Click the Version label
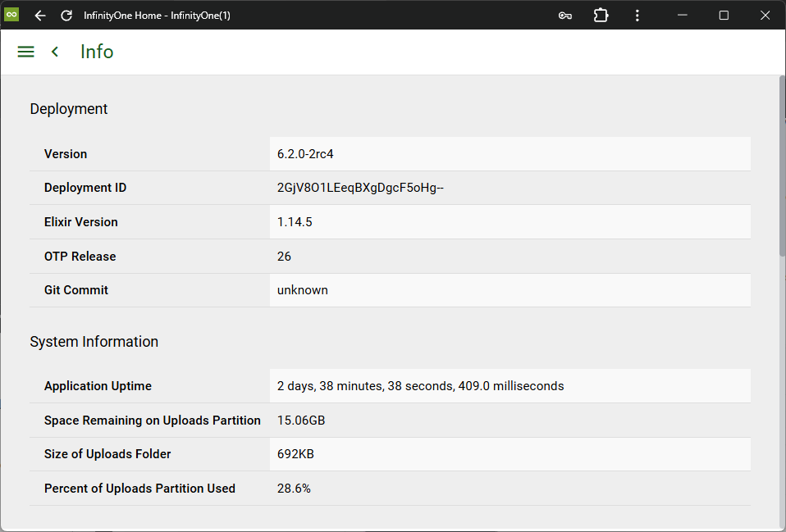Screen dimensions: 786x532 pyautogui.click(x=66, y=154)
